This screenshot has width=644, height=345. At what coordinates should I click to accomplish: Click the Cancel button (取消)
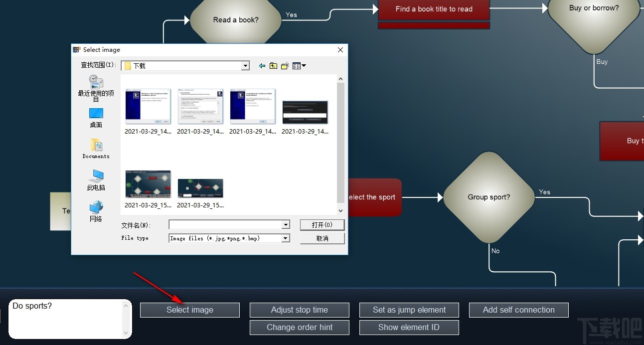pos(322,238)
